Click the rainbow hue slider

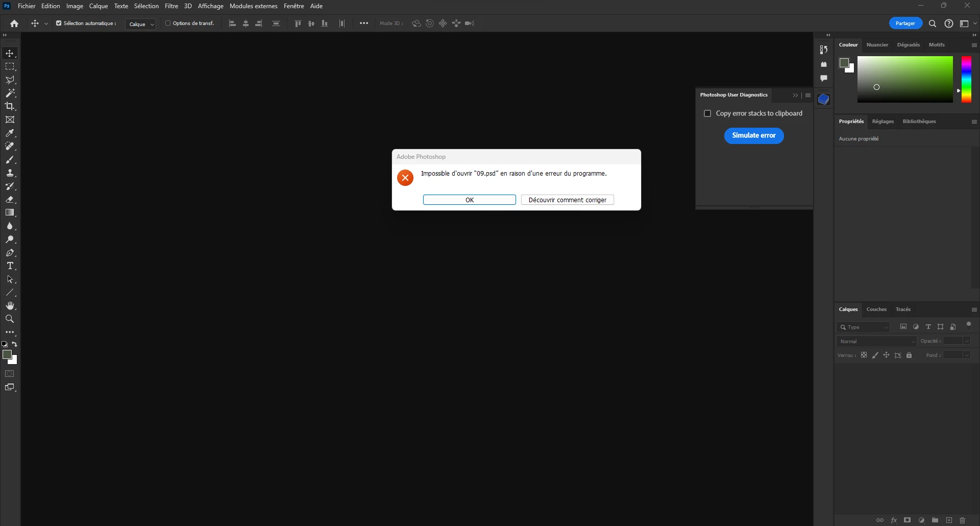click(966, 80)
